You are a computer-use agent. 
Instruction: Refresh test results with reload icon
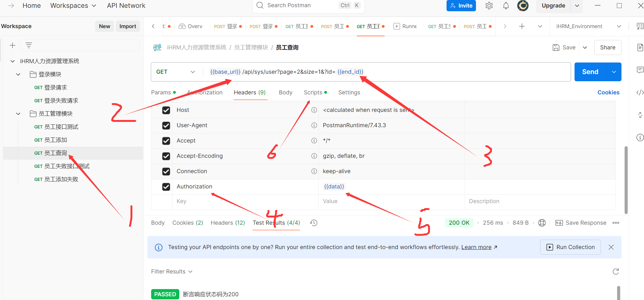(616, 272)
